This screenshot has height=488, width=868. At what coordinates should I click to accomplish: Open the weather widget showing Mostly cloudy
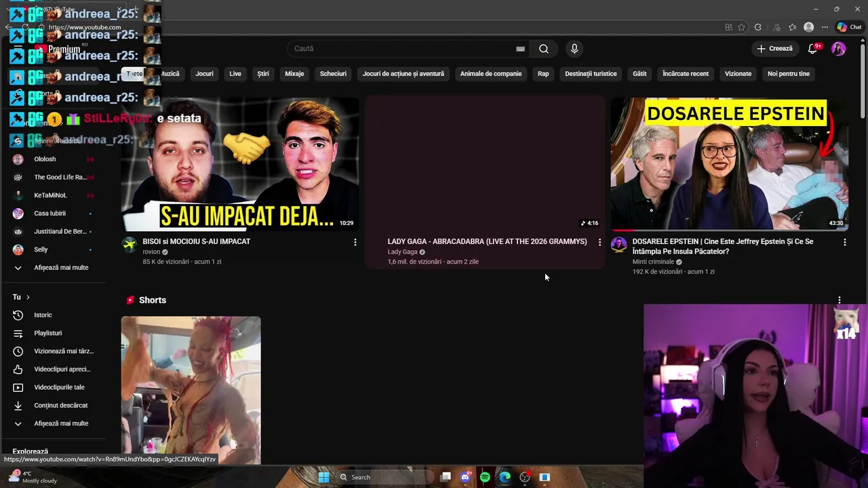pos(32,477)
